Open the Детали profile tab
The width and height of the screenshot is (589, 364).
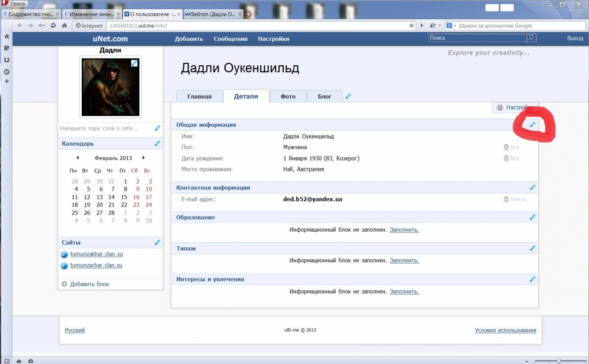coord(246,96)
